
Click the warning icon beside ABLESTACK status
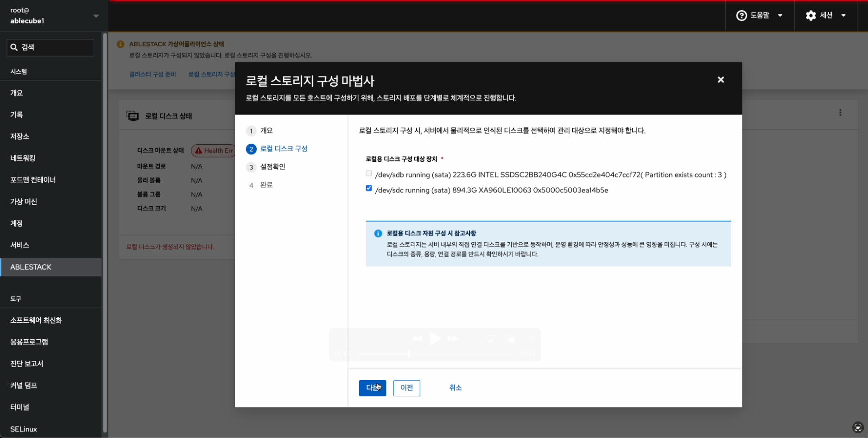tap(120, 44)
